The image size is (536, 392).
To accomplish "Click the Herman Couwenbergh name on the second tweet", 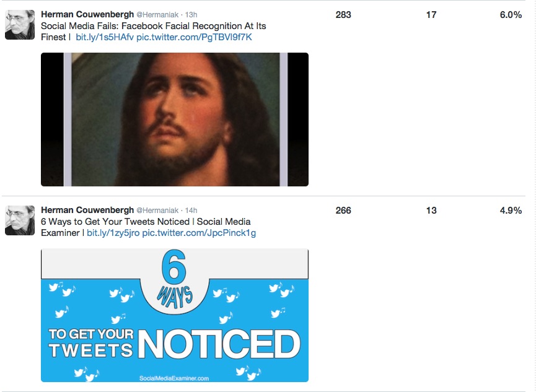I will coord(87,210).
